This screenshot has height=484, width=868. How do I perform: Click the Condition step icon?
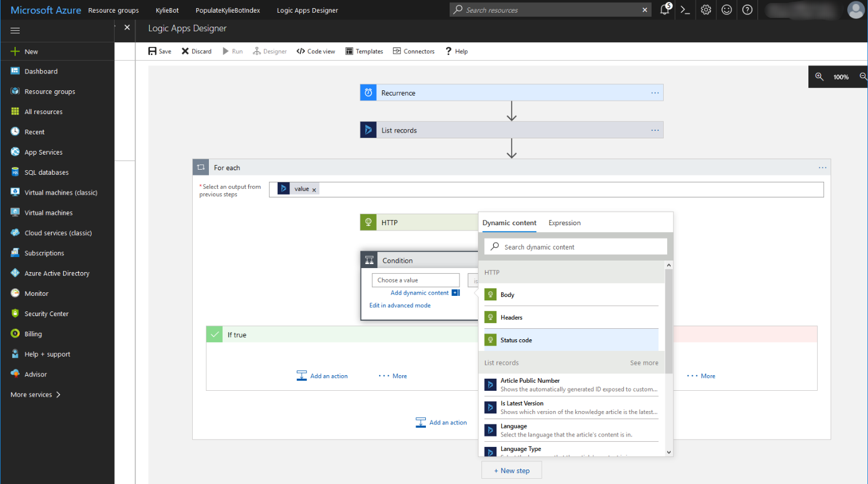click(370, 261)
